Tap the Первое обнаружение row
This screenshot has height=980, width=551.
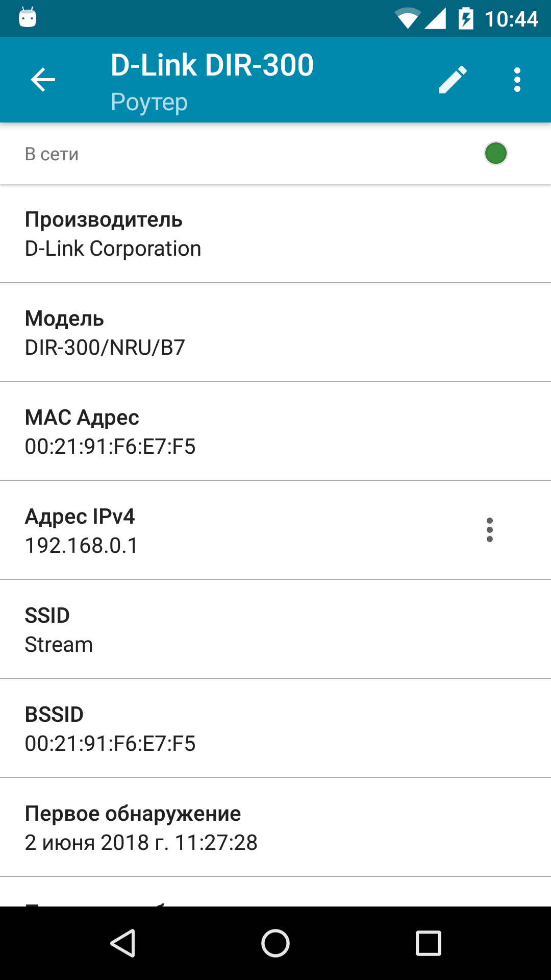pos(275,828)
